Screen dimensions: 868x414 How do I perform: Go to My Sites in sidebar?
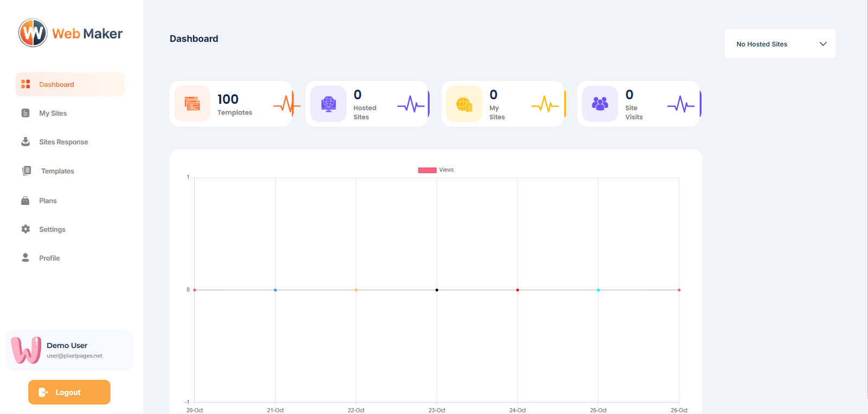tap(53, 113)
